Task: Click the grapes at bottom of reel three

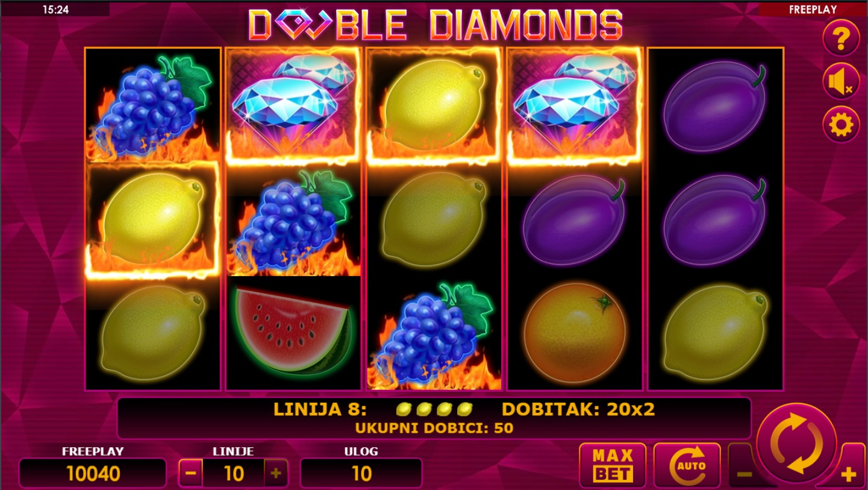Action: coord(434,333)
